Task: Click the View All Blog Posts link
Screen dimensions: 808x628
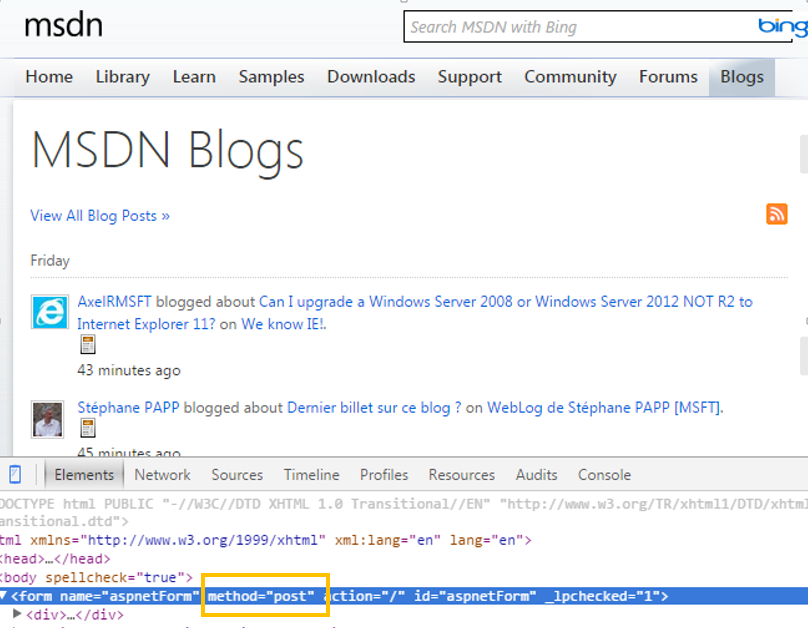Action: click(100, 215)
